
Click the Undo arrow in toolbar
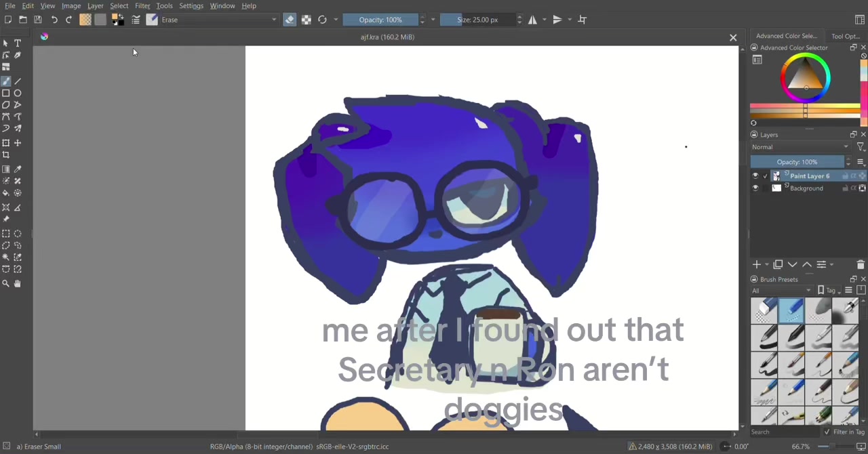click(x=54, y=20)
